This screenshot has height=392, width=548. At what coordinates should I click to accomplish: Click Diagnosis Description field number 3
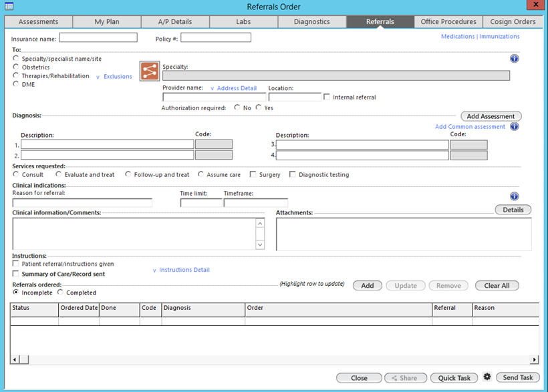click(362, 145)
